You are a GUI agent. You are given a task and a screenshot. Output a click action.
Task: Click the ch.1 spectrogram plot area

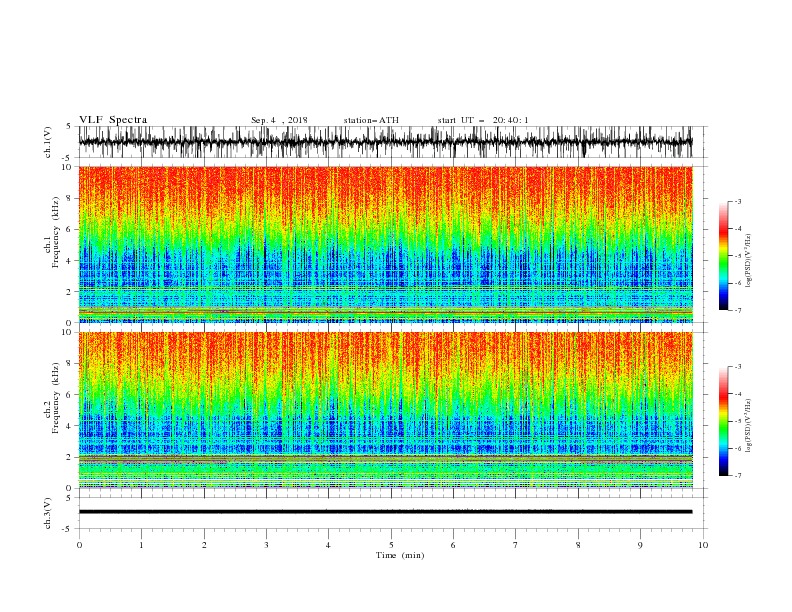385,244
